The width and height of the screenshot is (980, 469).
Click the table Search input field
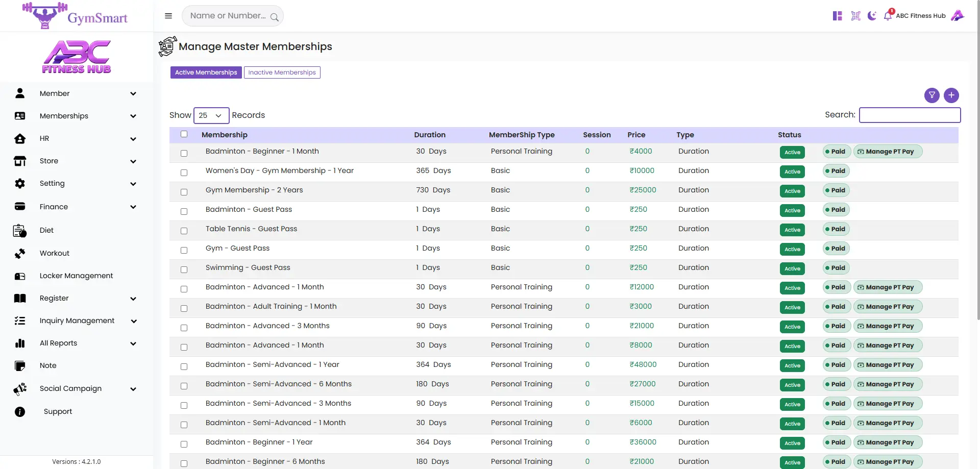click(910, 115)
